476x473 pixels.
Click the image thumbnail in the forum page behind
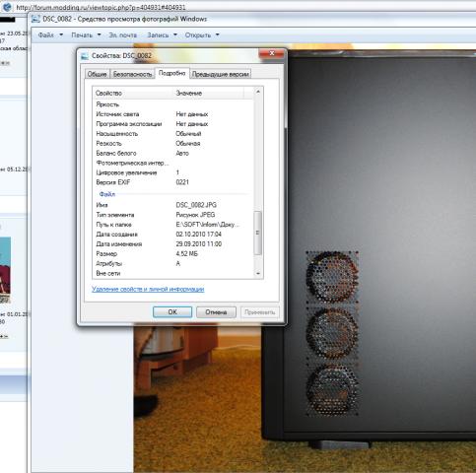[x=5, y=269]
